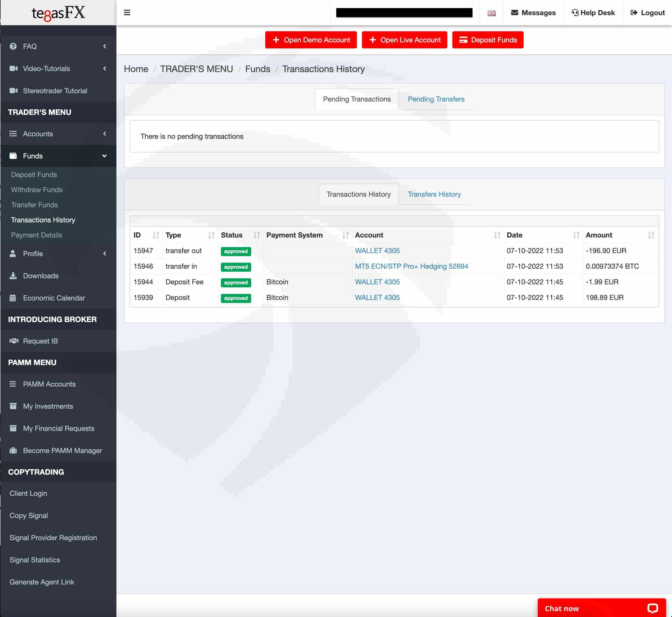Click Logout in the top bar

647,13
